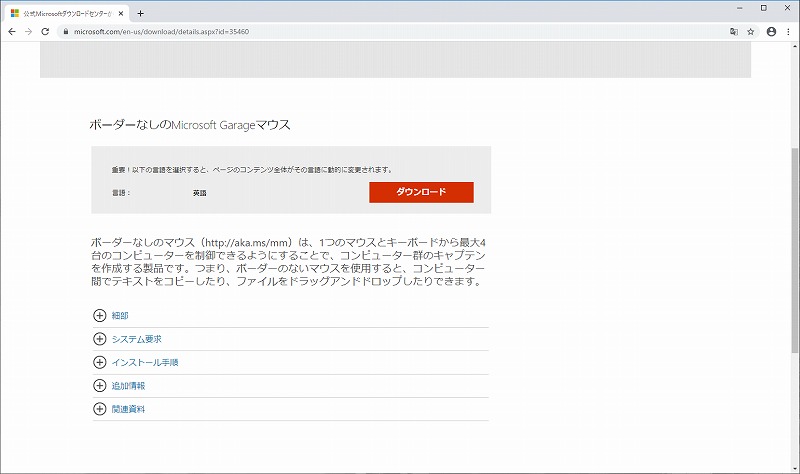View site info via padlock icon
This screenshot has width=800, height=474.
coord(65,32)
